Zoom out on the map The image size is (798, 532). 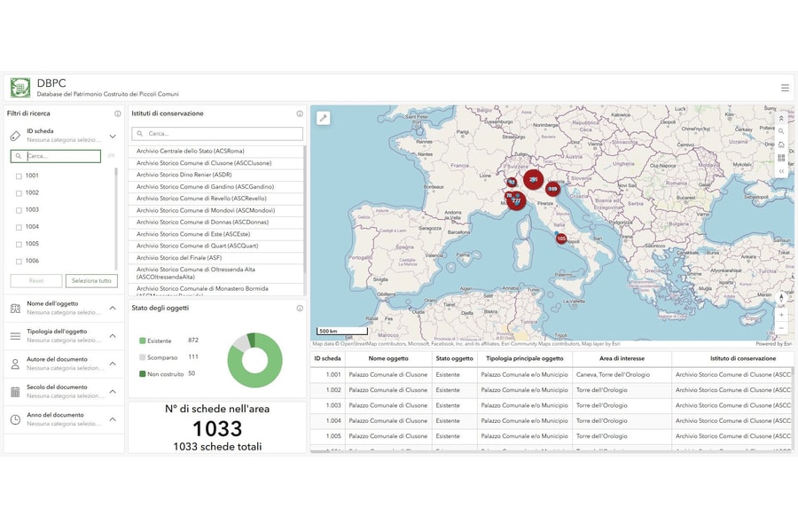coord(782,328)
